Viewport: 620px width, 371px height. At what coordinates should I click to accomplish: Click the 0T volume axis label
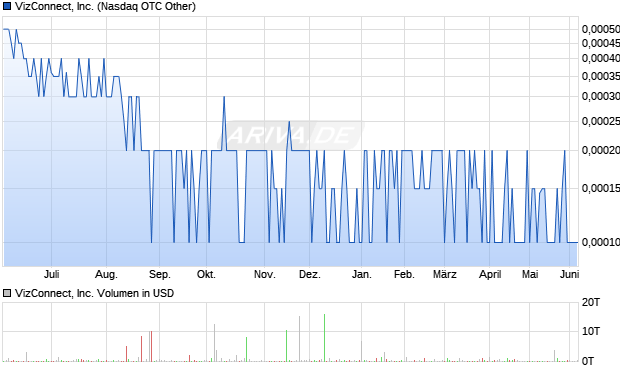[x=588, y=361]
